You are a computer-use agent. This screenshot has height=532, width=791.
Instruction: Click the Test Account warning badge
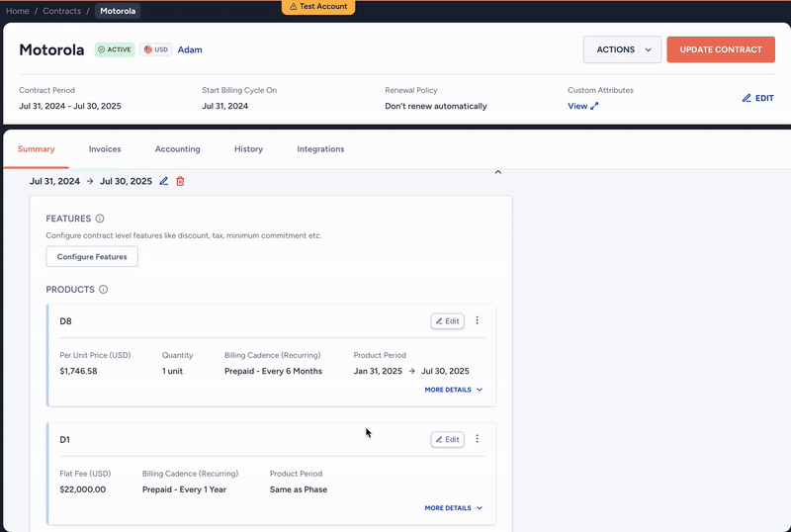pyautogui.click(x=318, y=7)
